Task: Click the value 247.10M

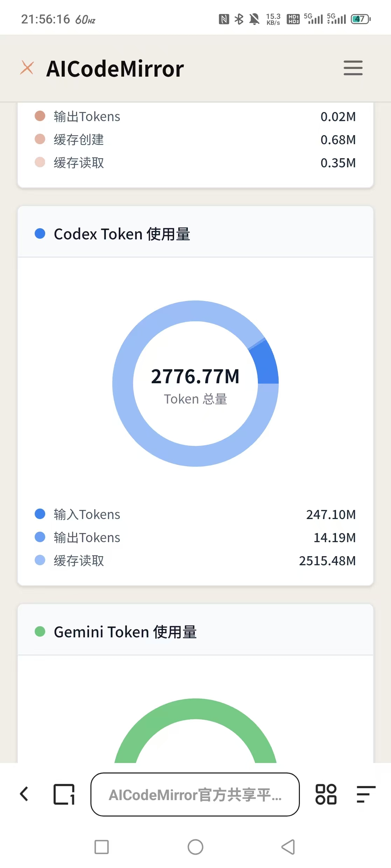Action: tap(331, 514)
